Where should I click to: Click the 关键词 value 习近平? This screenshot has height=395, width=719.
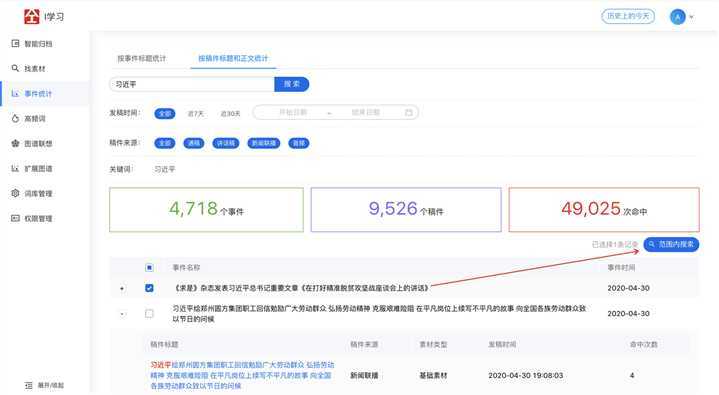(x=165, y=169)
